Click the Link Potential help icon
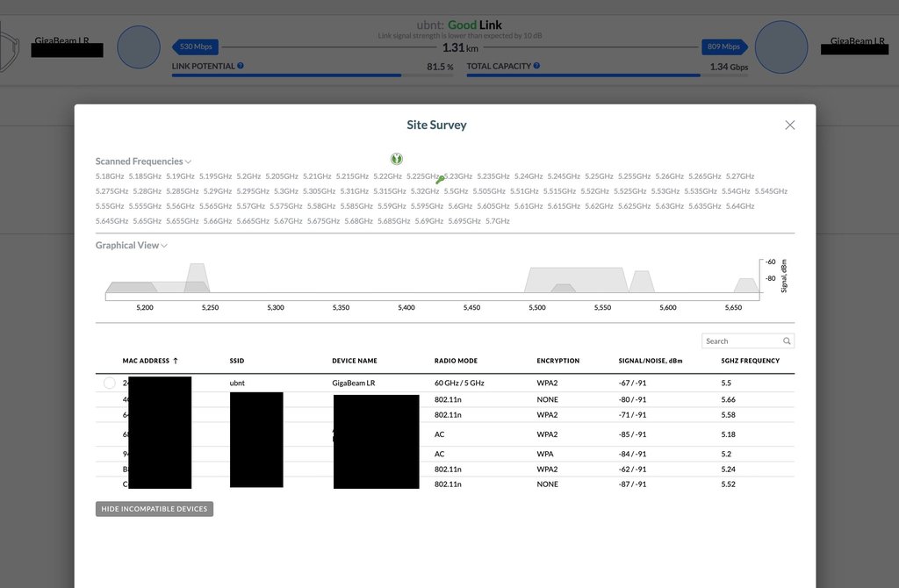This screenshot has width=899, height=588. (241, 66)
